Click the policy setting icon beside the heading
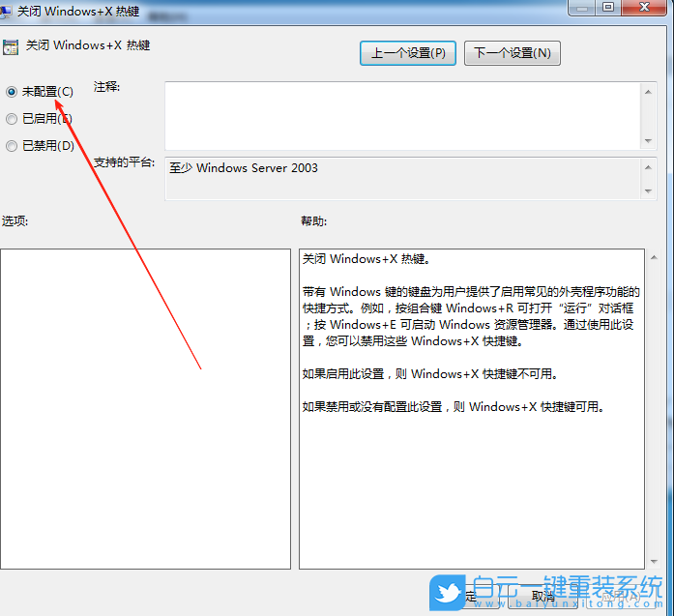The width and height of the screenshot is (674, 616). pos(11,46)
